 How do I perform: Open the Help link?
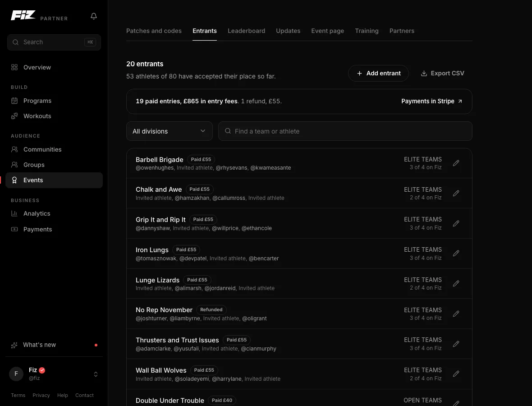coord(62,395)
